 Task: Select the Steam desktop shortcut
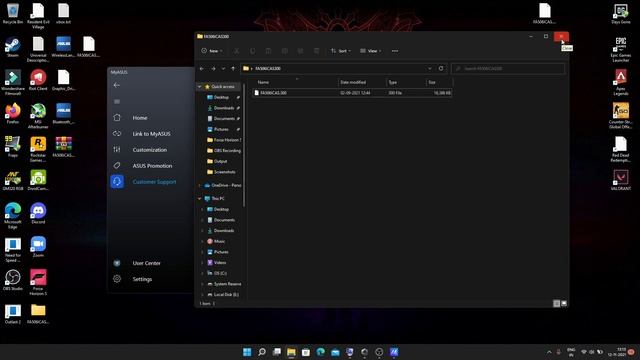coord(13,47)
